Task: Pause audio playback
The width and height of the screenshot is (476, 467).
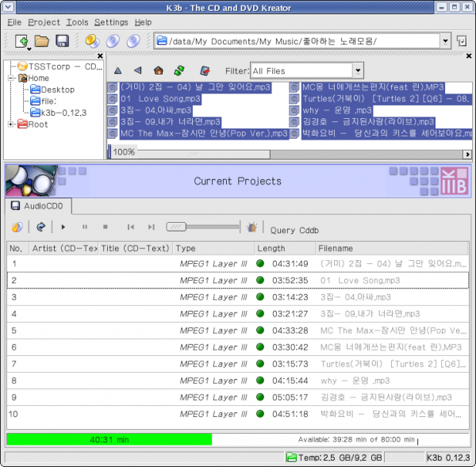Action: 85,227
